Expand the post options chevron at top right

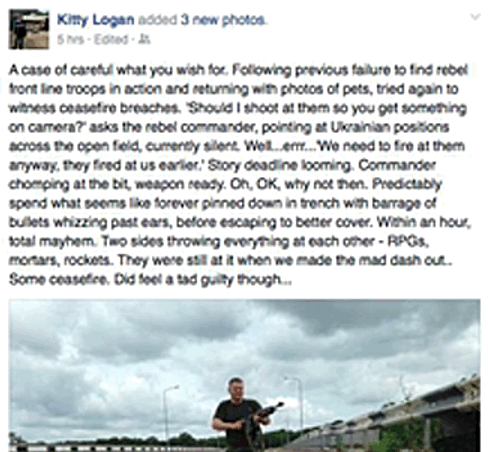pyautogui.click(x=475, y=17)
